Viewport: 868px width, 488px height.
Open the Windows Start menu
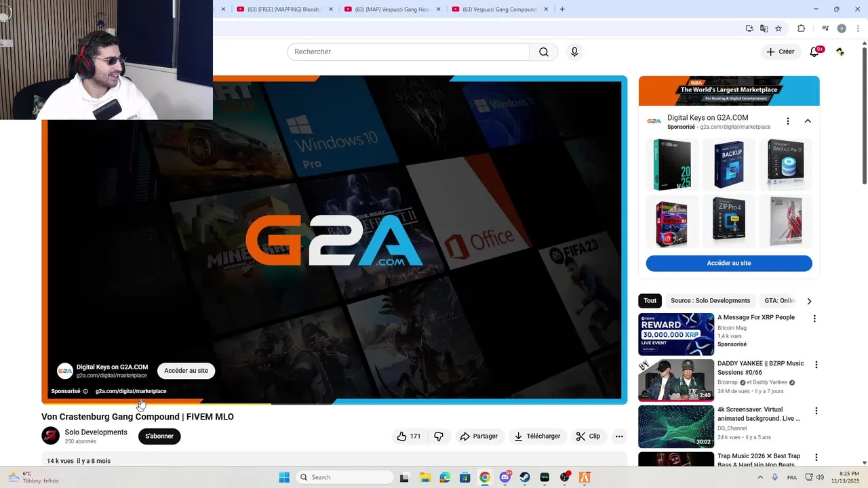[283, 477]
